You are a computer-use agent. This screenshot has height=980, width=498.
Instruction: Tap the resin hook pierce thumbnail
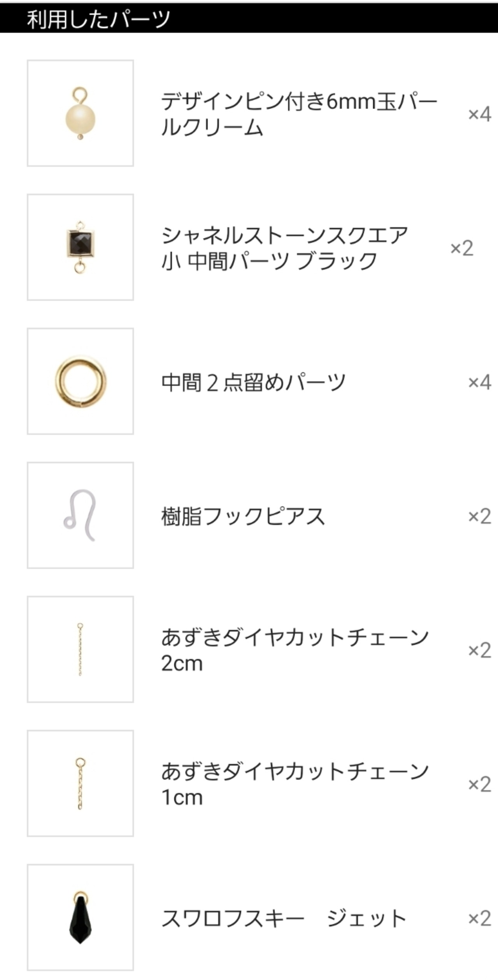[x=80, y=515]
